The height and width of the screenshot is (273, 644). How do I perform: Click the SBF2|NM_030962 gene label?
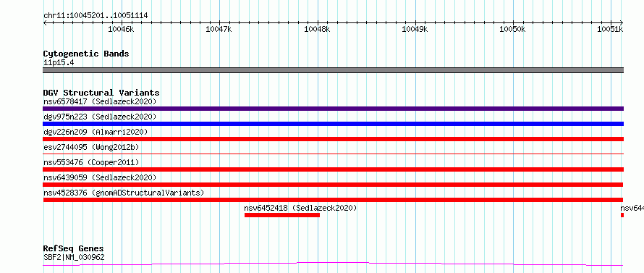74,258
